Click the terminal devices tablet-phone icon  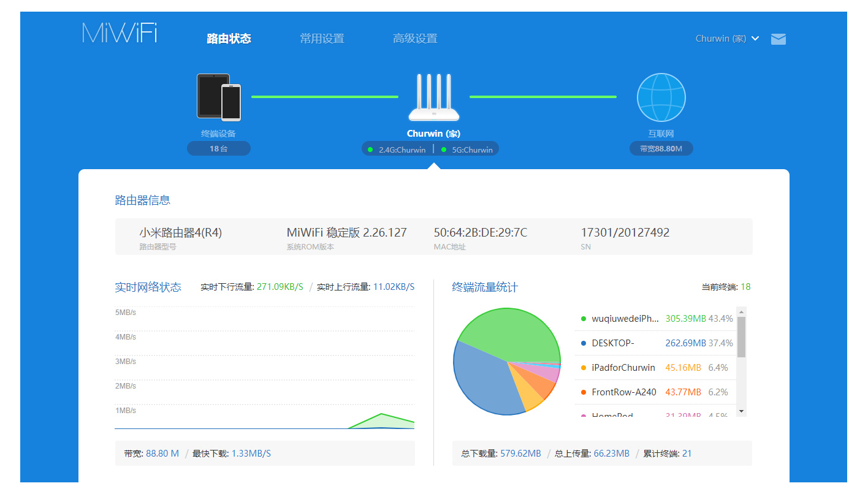pos(219,97)
